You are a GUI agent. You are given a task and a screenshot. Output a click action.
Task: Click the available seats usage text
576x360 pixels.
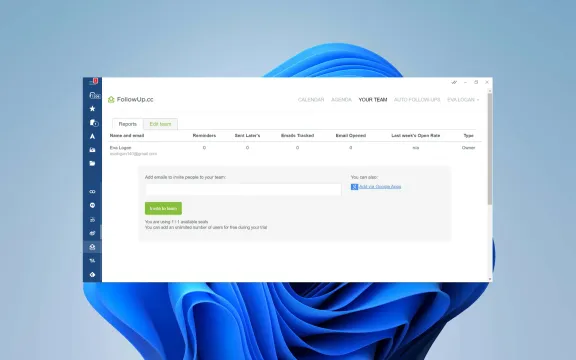coord(176,222)
